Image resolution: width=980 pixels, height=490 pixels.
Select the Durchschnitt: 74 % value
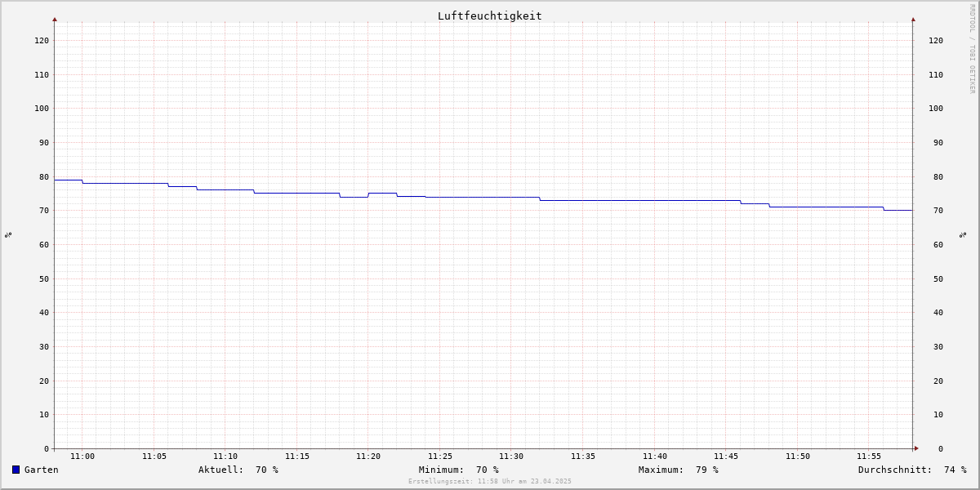[x=912, y=470]
